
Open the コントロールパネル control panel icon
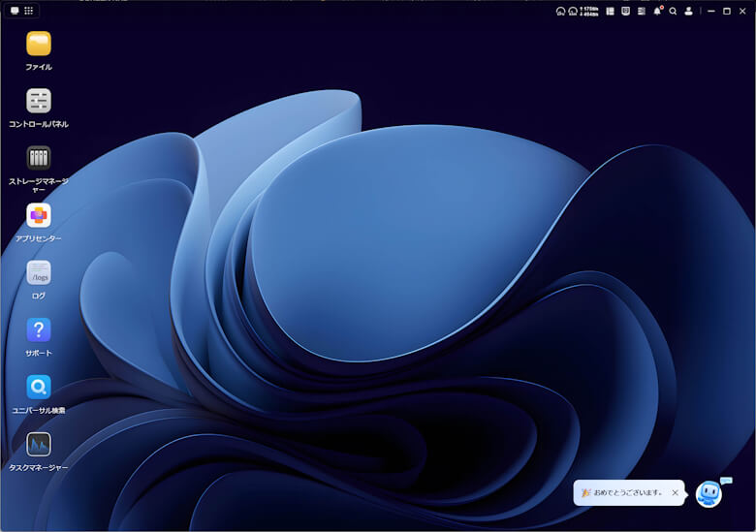pyautogui.click(x=39, y=101)
